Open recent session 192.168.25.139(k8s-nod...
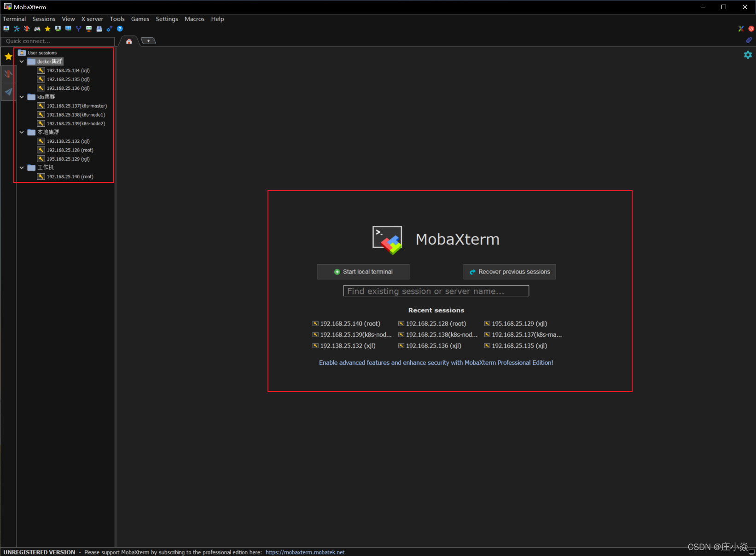This screenshot has width=756, height=556. [x=352, y=335]
